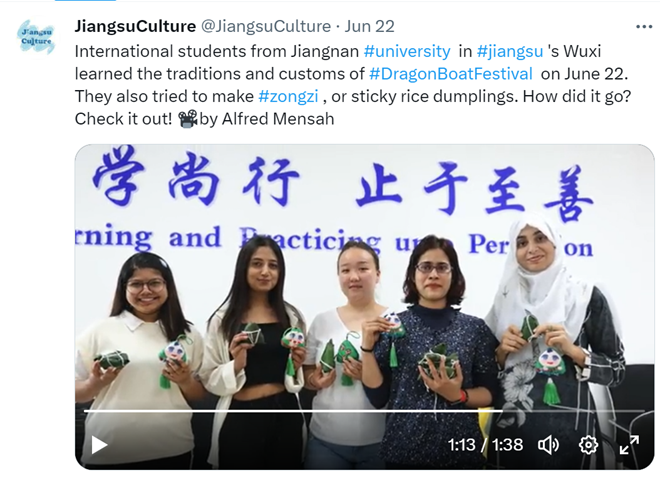The width and height of the screenshot is (660, 478).
Task: Open the #jiangsu hashtag link
Action: click(x=510, y=51)
